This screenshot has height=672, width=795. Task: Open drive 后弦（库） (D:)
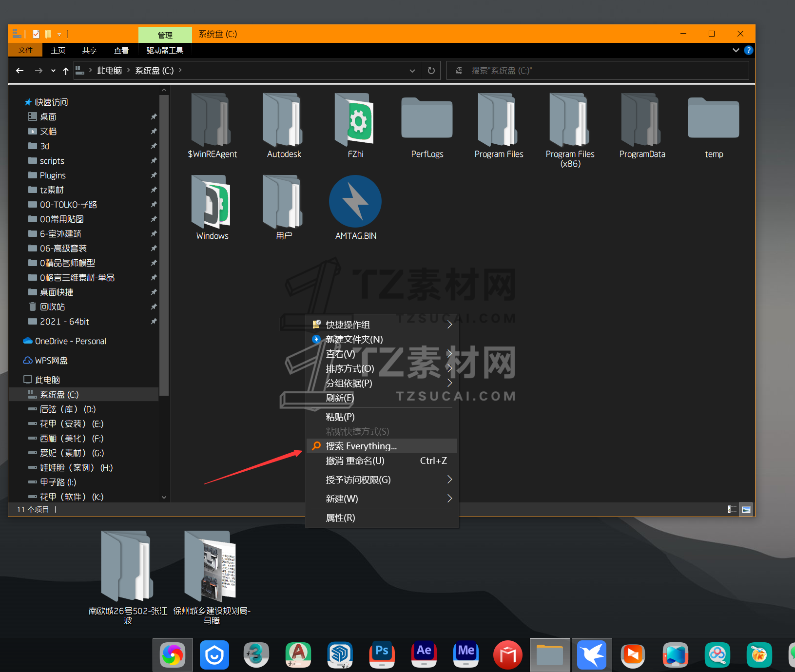pyautogui.click(x=68, y=409)
